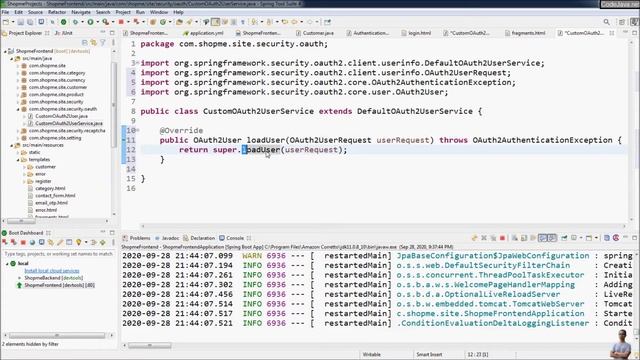The image size is (640, 360).
Task: Click the Install local cloud services link
Action: tap(52, 271)
